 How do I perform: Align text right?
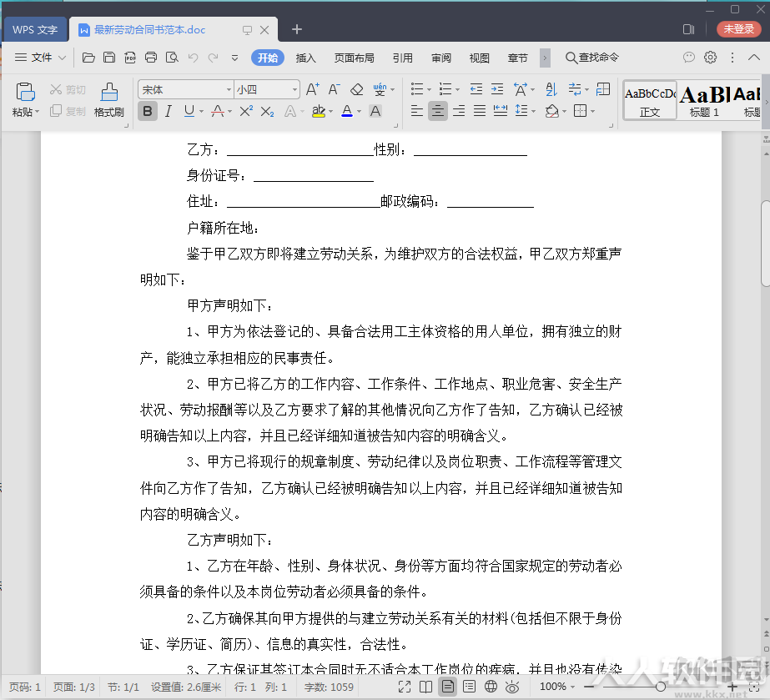459,111
